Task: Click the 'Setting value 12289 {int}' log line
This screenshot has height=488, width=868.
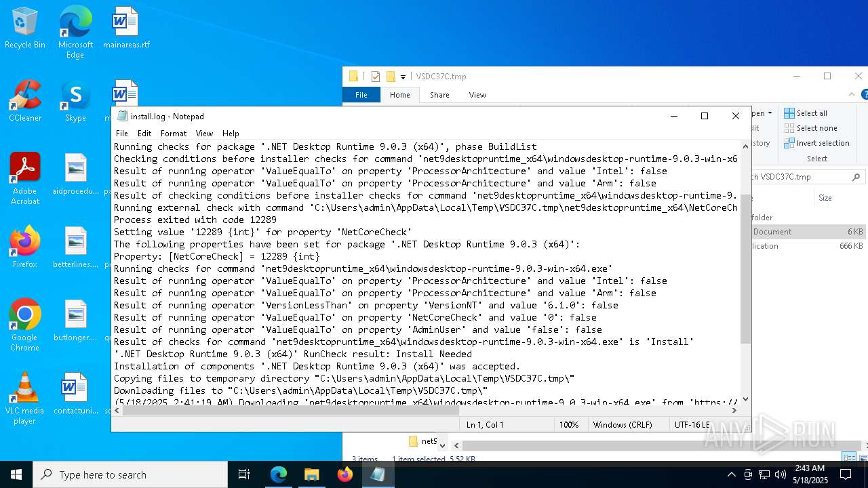Action: point(262,232)
